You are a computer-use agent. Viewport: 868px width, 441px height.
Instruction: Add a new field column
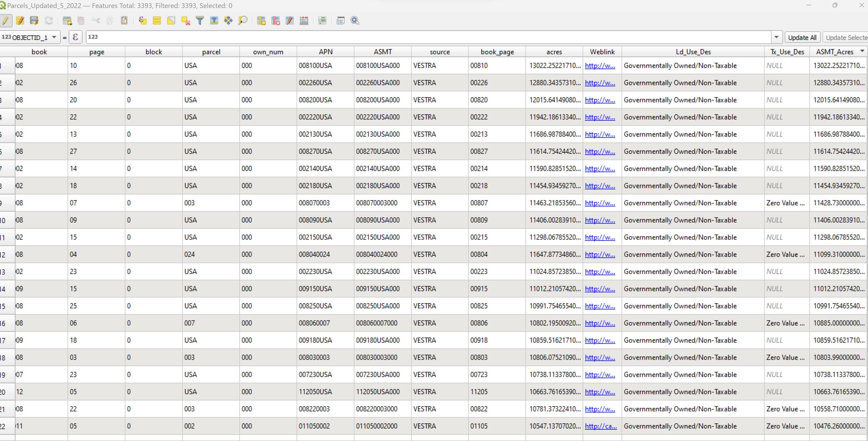click(x=261, y=21)
